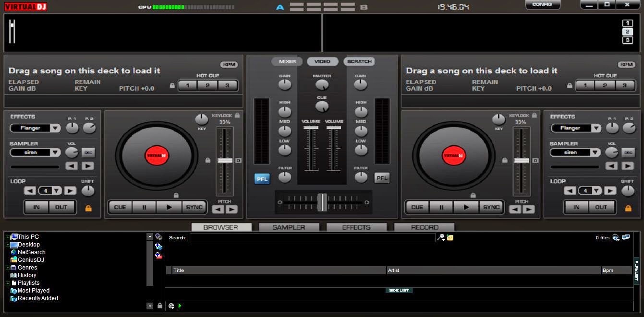Click the right deck play button
The width and height of the screenshot is (644, 317).
tap(467, 207)
